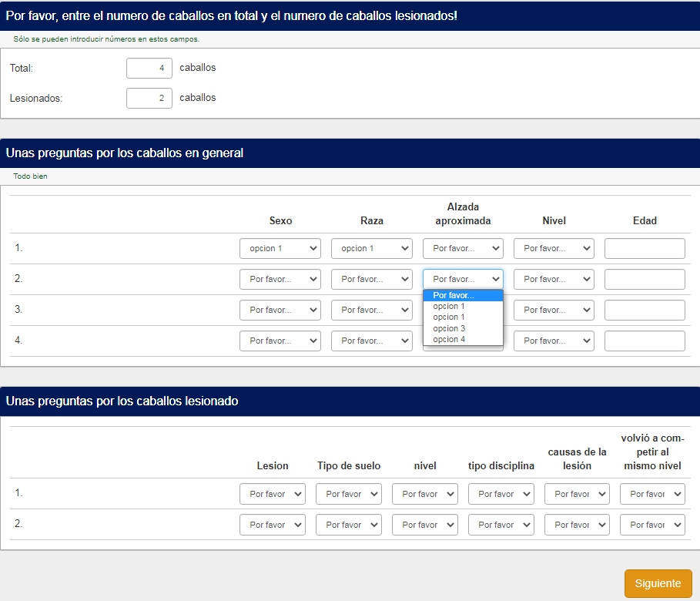The width and height of the screenshot is (700, 601).
Task: Focus the Lesionados number input
Action: (x=149, y=98)
